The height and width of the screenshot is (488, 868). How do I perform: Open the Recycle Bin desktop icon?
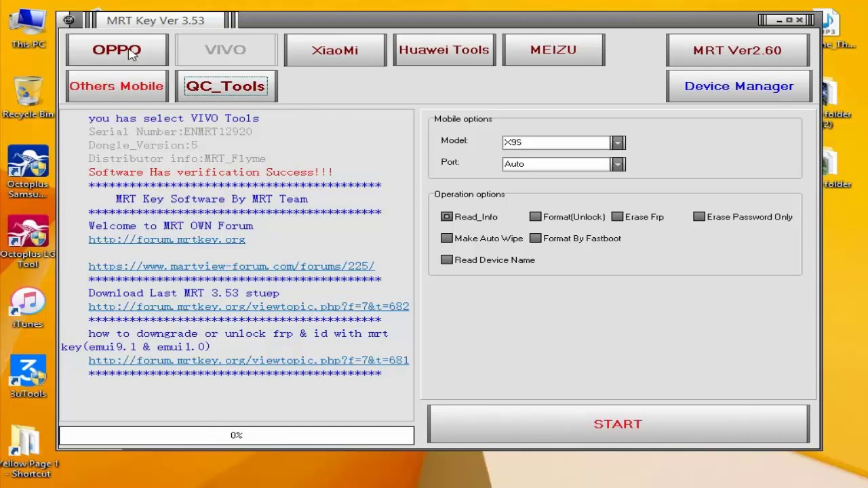pyautogui.click(x=28, y=98)
